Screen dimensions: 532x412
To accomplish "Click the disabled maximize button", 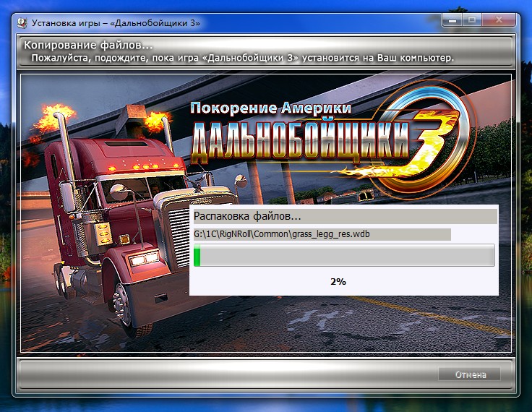I will tap(471, 20).
